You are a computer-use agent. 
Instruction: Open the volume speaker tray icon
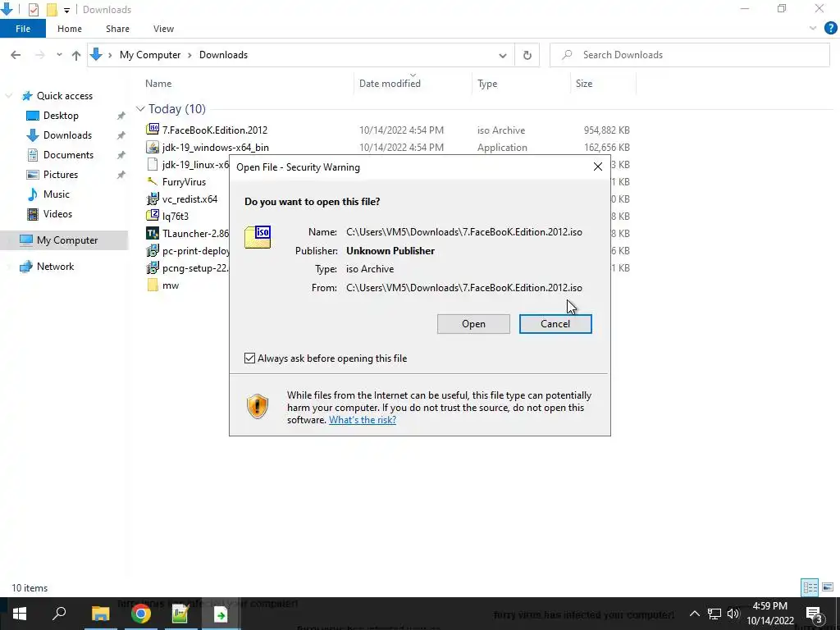733,614
